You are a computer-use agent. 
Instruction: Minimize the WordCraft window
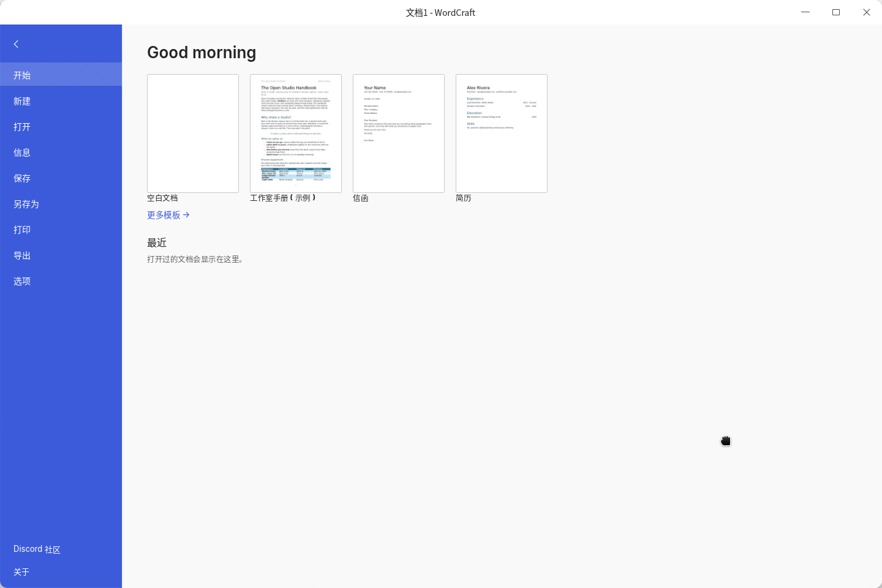[x=805, y=12]
